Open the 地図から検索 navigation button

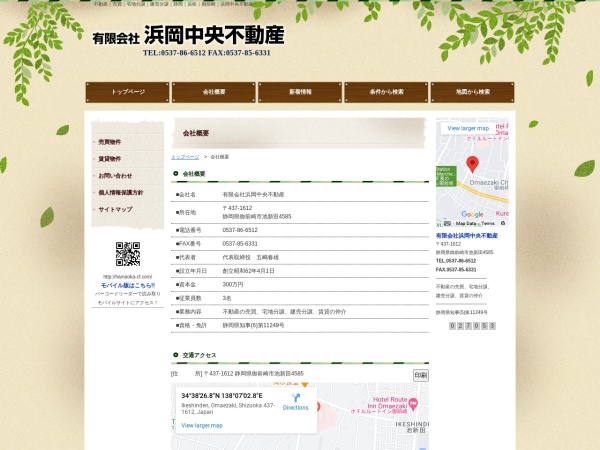click(473, 92)
